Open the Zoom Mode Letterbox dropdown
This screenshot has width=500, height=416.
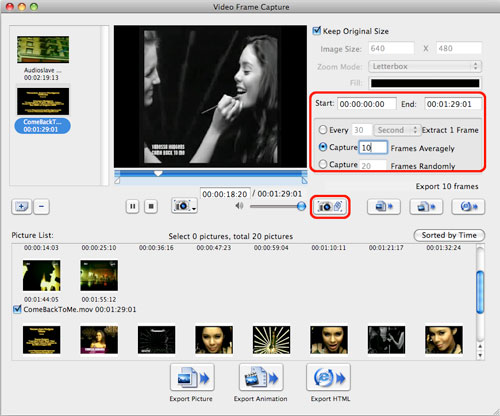coord(425,66)
